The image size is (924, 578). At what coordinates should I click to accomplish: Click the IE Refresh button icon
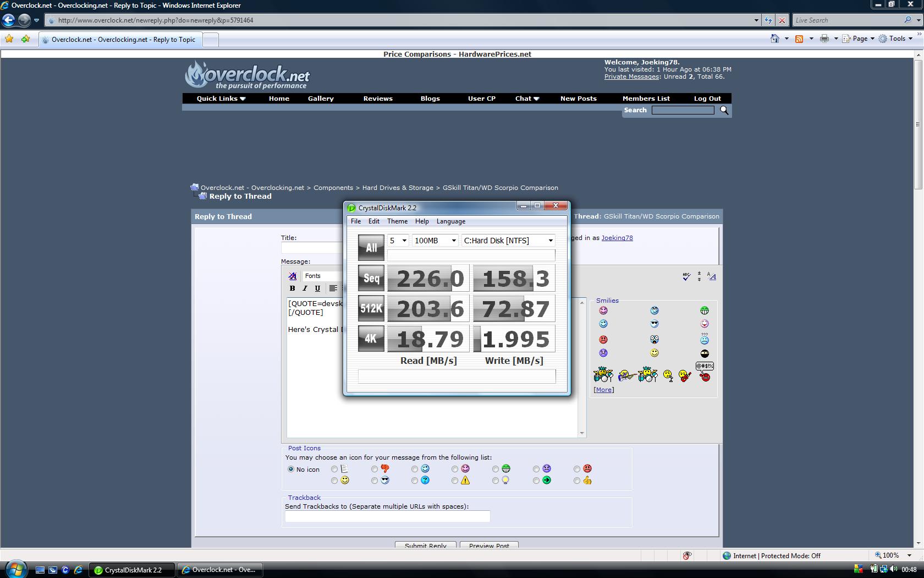tap(768, 20)
